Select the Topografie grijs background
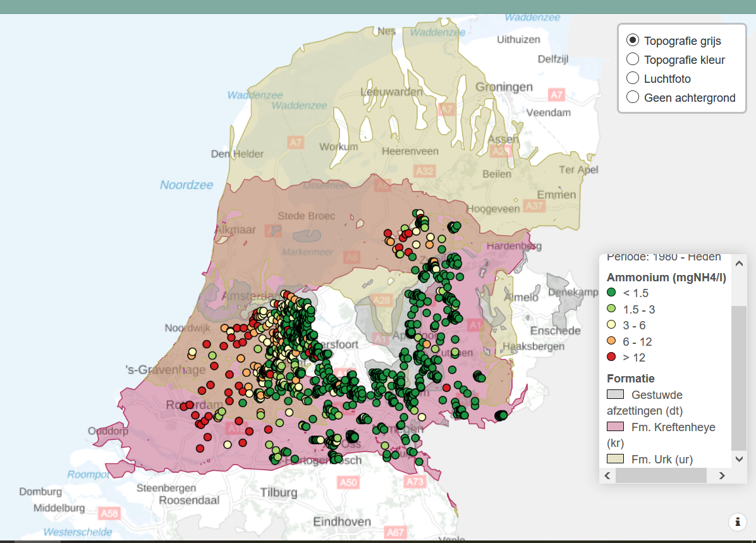This screenshot has width=756, height=543. [x=632, y=40]
